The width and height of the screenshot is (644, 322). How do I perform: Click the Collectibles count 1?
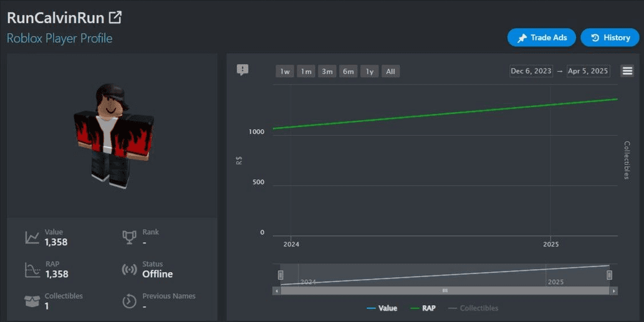[x=47, y=306]
